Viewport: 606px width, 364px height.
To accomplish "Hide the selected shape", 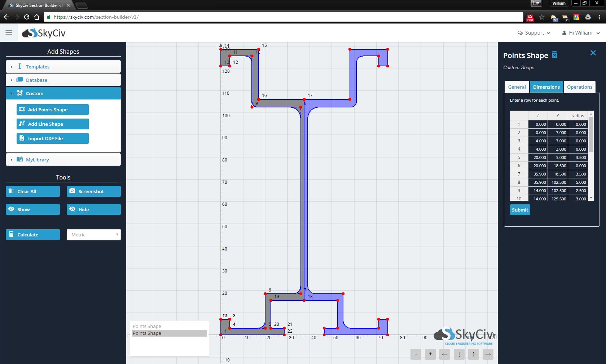I will 93,209.
